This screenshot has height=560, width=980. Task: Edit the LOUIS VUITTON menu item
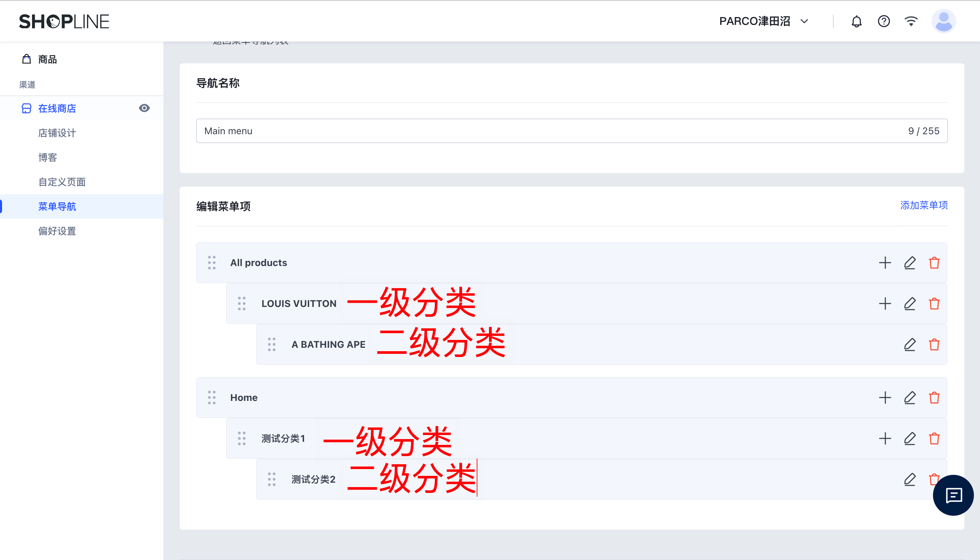point(909,304)
